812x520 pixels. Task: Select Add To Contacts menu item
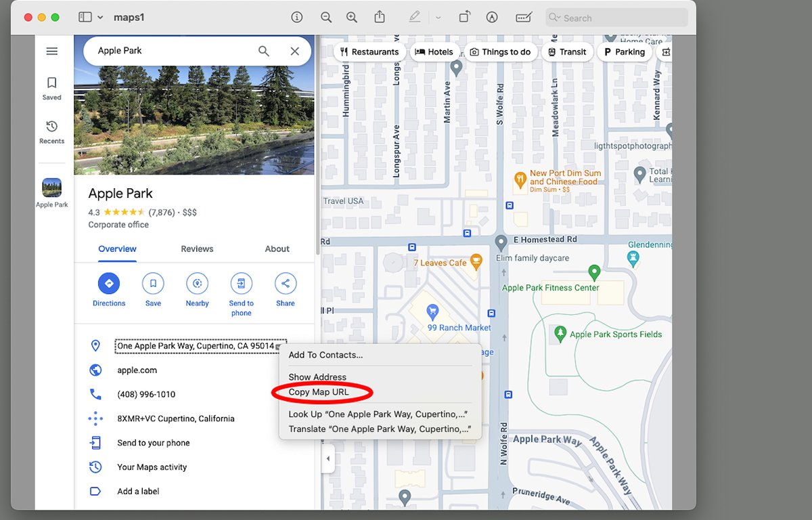(x=325, y=355)
